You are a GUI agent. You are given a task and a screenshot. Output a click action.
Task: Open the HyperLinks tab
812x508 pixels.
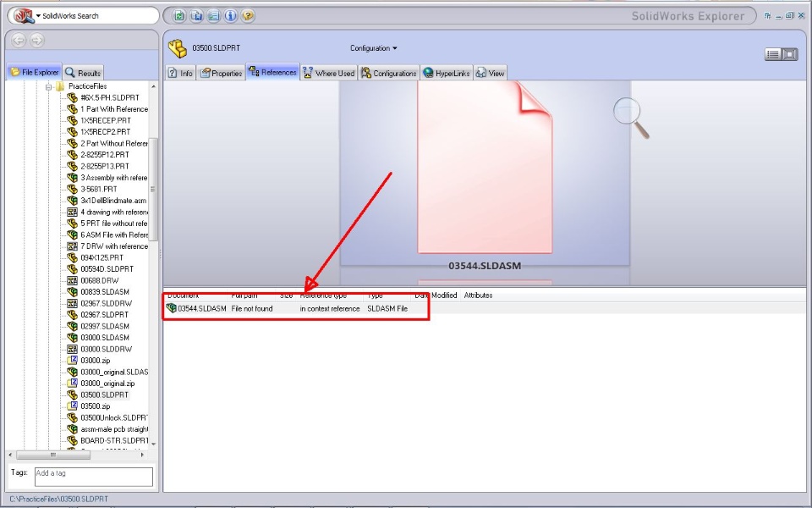[447, 73]
